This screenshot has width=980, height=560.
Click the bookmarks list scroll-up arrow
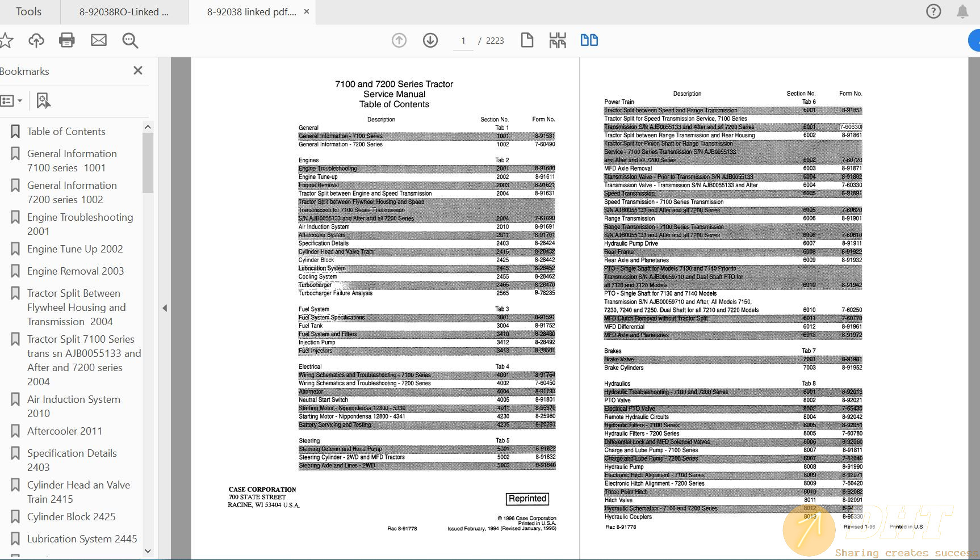coord(148,126)
